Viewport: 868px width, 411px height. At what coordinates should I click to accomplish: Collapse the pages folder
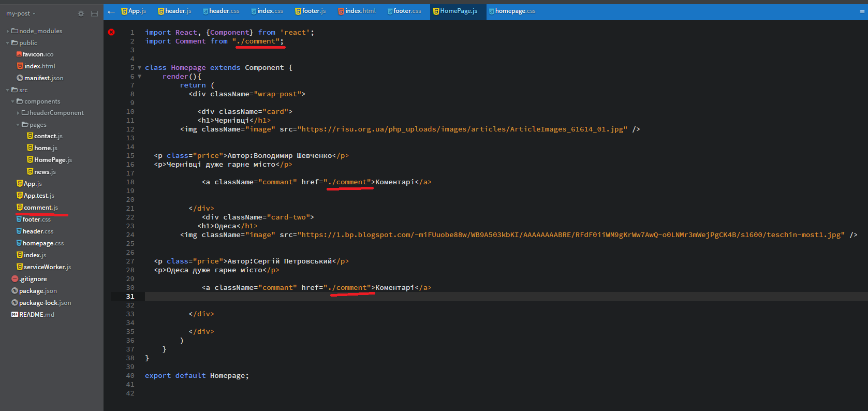tap(18, 125)
